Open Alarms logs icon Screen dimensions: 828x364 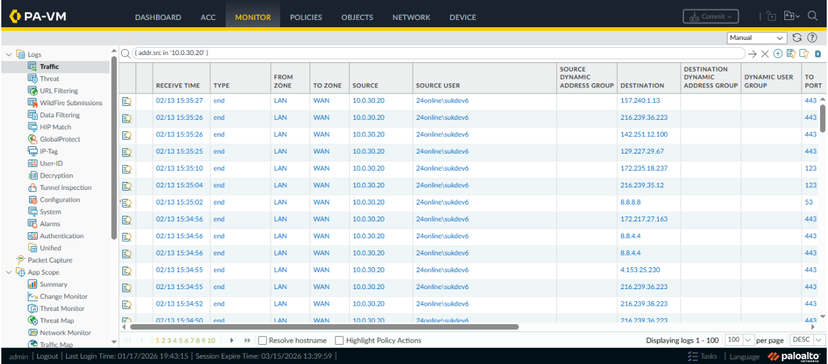(32, 224)
